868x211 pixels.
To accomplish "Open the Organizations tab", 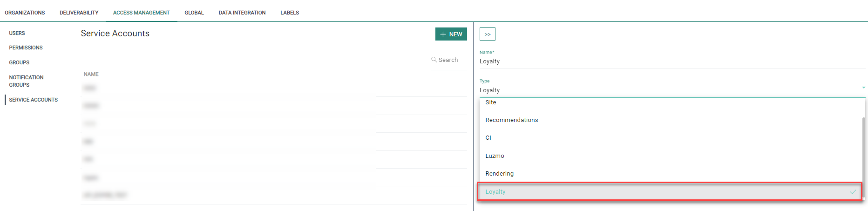I will point(25,13).
